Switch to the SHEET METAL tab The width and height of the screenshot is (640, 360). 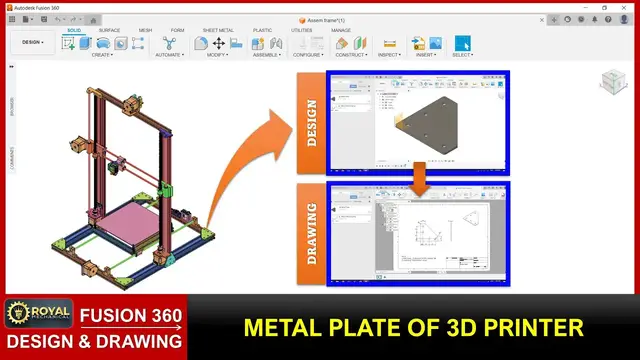tap(218, 30)
